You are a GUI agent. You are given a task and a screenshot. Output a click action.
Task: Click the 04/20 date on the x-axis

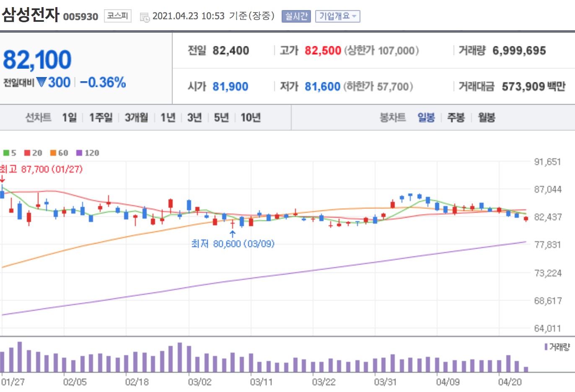point(510,382)
